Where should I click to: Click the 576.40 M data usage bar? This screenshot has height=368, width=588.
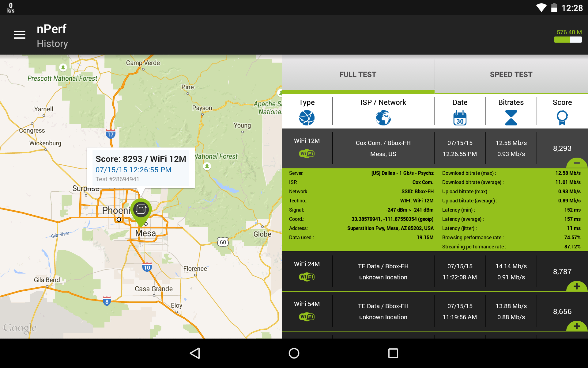point(568,40)
